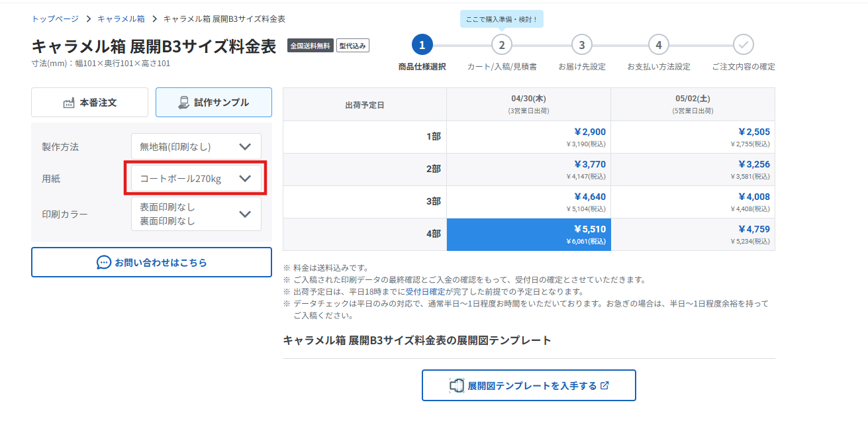Click the 4部 row label

click(433, 234)
